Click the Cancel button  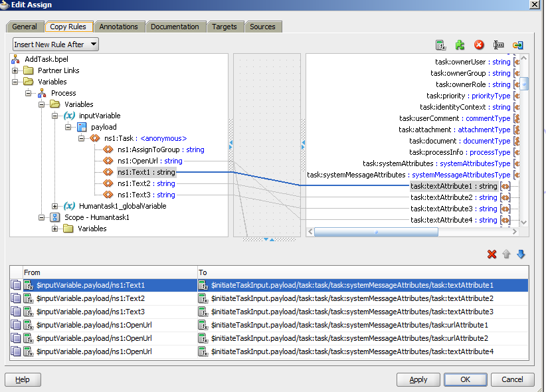tap(512, 379)
